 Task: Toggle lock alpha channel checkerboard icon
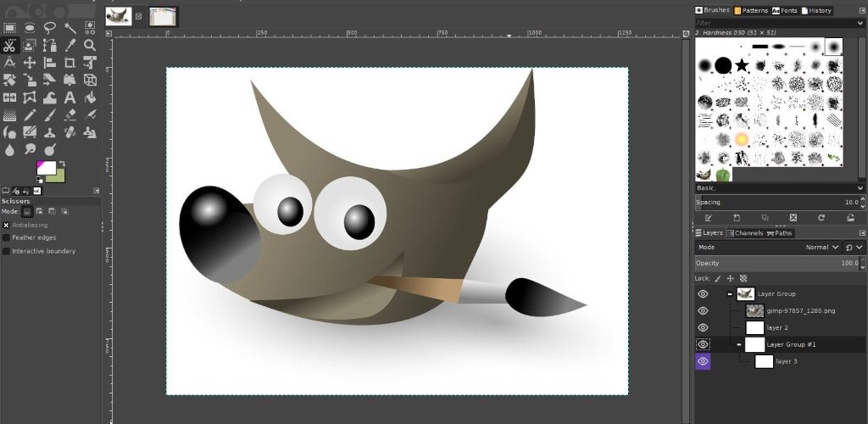(x=743, y=278)
